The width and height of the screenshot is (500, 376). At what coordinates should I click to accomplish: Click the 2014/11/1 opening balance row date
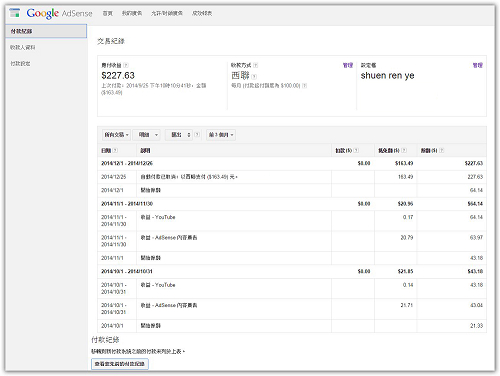(112, 258)
